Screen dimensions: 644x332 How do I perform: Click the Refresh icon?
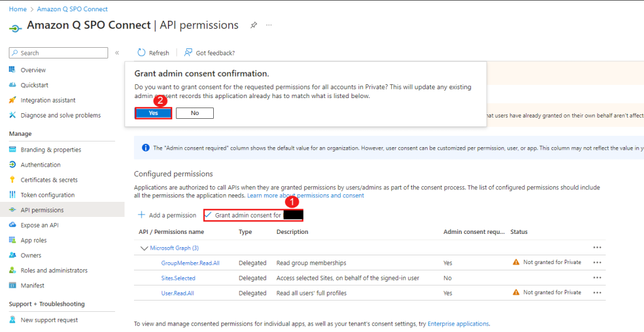tap(142, 53)
